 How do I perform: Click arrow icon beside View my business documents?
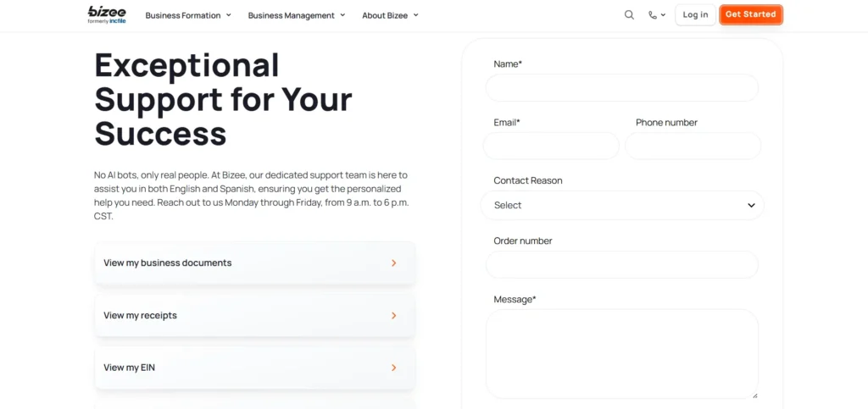[x=394, y=263]
